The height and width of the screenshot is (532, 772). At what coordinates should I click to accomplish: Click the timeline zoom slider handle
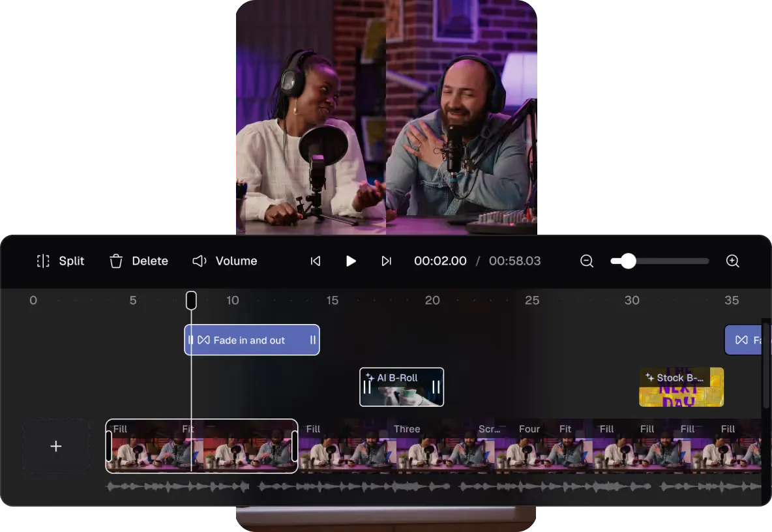pos(628,261)
